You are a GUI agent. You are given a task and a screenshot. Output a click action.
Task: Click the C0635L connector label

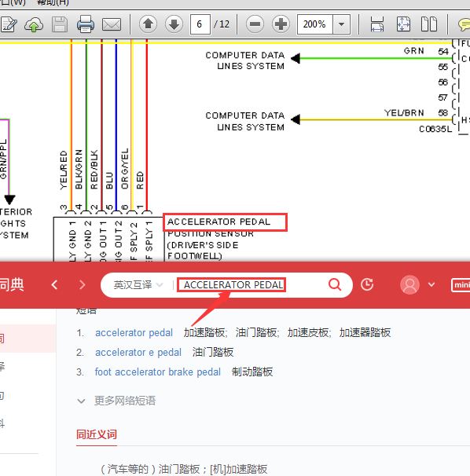tap(435, 129)
